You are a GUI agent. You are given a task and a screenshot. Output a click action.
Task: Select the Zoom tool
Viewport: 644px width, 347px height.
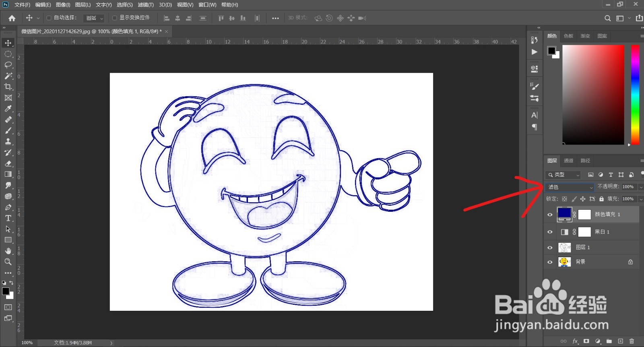tap(8, 262)
